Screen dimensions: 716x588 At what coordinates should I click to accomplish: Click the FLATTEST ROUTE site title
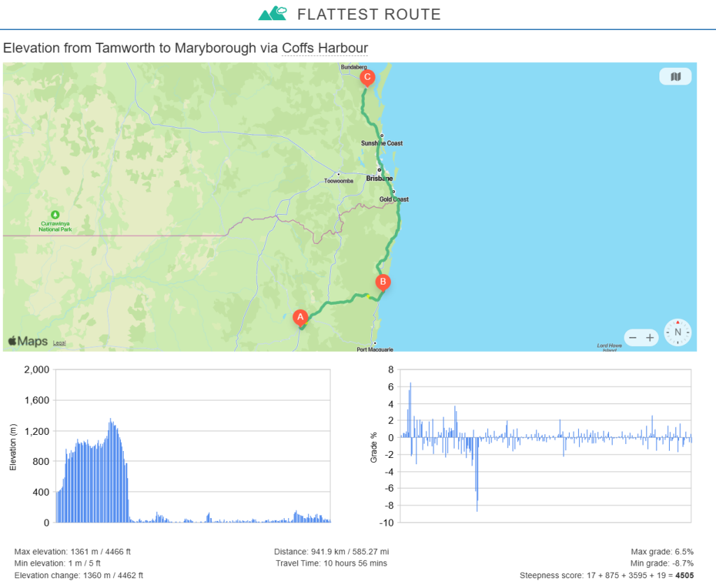click(x=369, y=14)
